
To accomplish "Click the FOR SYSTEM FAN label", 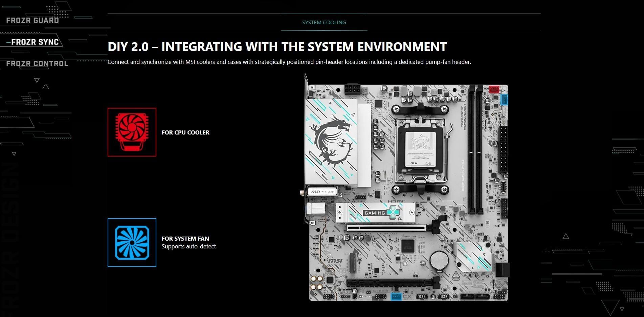I will point(185,239).
